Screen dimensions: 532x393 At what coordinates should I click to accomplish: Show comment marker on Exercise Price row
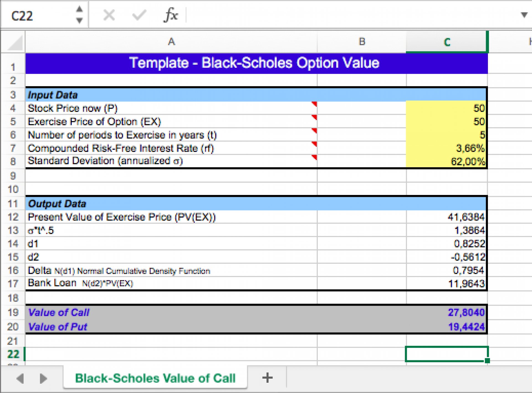314,117
